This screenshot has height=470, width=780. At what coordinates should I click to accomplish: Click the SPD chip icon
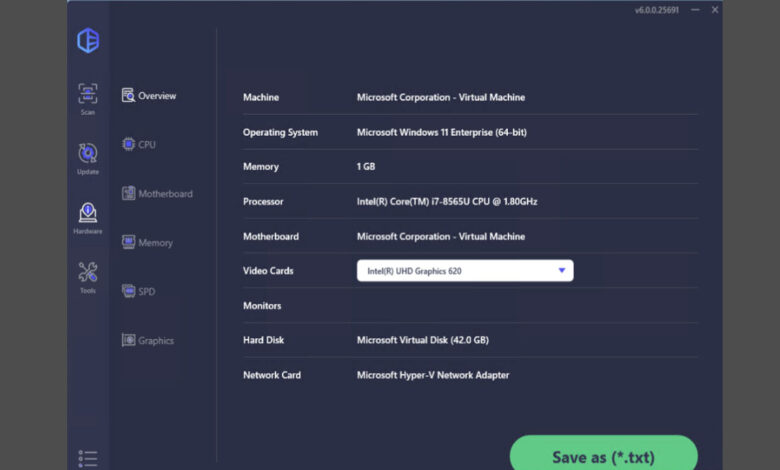point(128,291)
